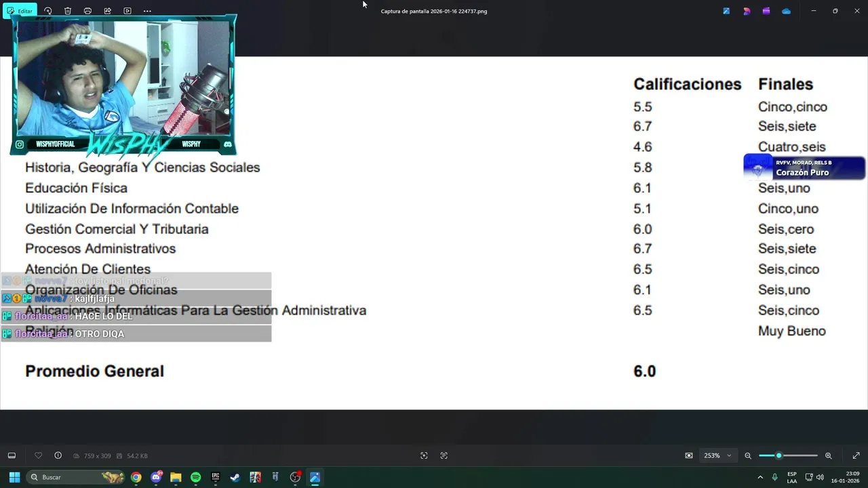Viewport: 868px width, 488px height.
Task: Activate the visual search scan icon
Action: (424, 455)
